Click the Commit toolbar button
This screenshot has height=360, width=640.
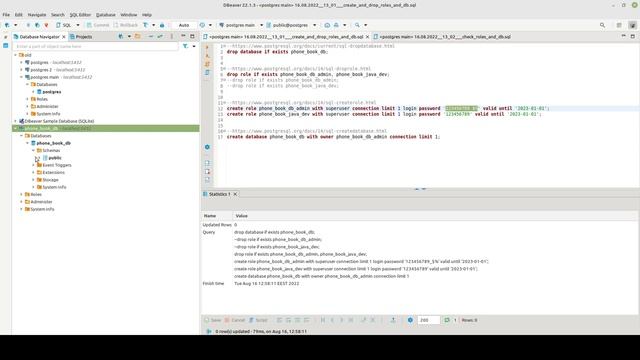coord(98,25)
